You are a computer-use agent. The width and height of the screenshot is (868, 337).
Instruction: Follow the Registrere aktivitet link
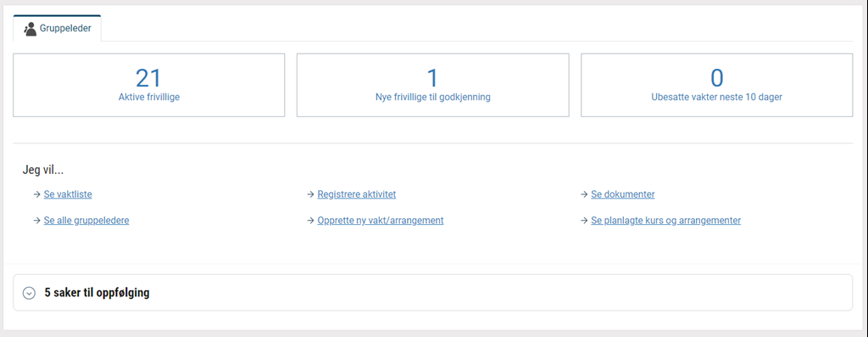(357, 194)
